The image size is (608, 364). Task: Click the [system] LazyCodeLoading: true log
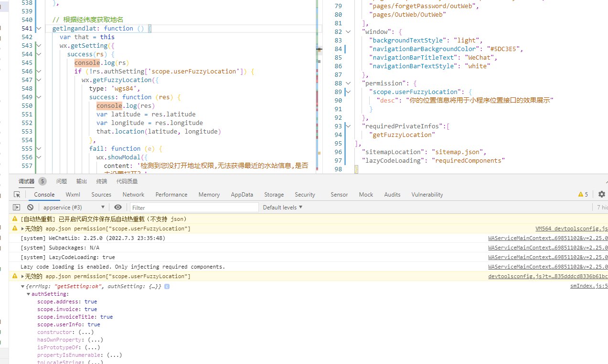coord(68,258)
